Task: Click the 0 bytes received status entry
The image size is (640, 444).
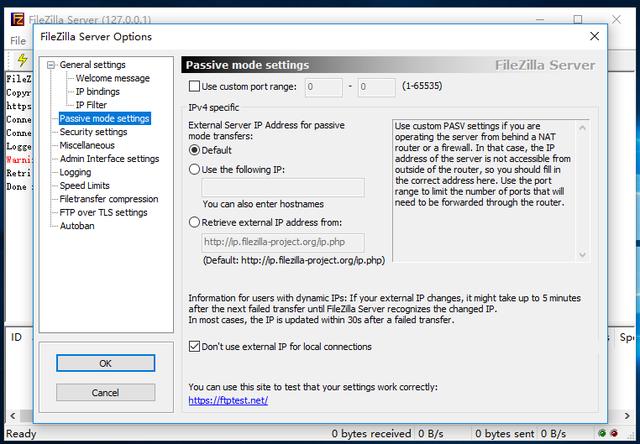Action: coord(371,433)
